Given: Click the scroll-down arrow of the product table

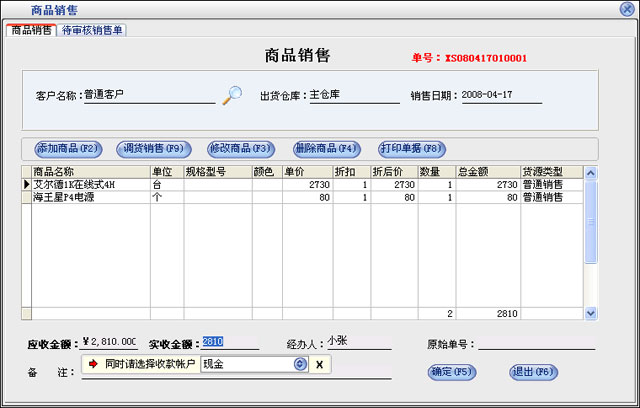Looking at the screenshot, I should [590, 313].
